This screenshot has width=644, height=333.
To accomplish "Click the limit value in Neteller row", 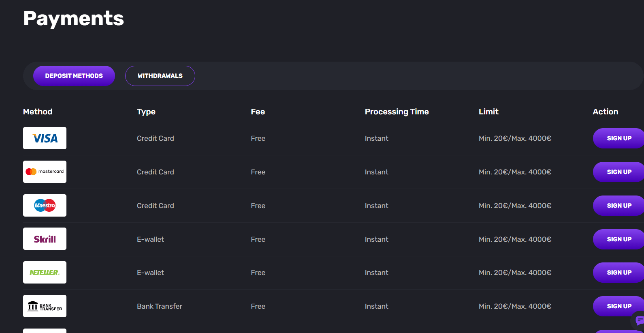I will point(515,273).
